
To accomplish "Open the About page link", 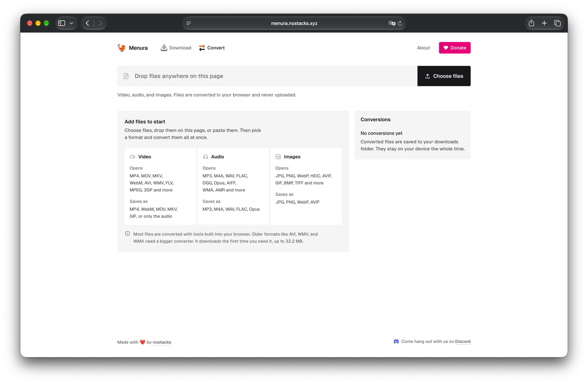I will pyautogui.click(x=423, y=48).
